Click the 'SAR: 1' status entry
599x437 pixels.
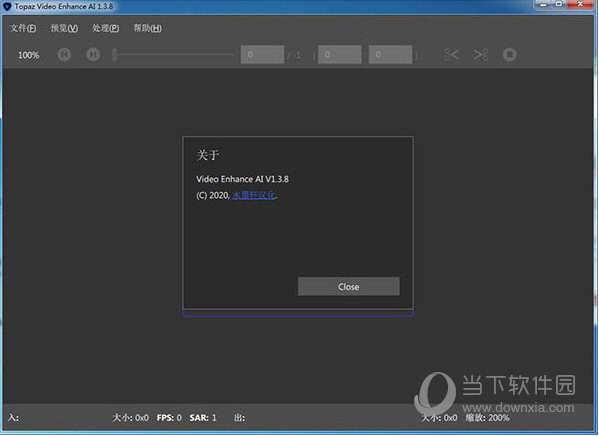coord(203,418)
